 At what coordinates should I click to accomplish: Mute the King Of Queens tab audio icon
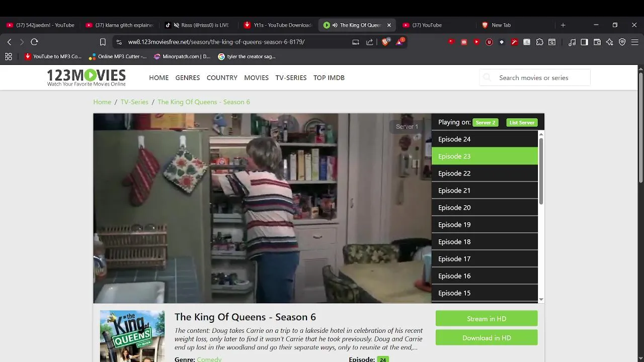click(x=335, y=25)
